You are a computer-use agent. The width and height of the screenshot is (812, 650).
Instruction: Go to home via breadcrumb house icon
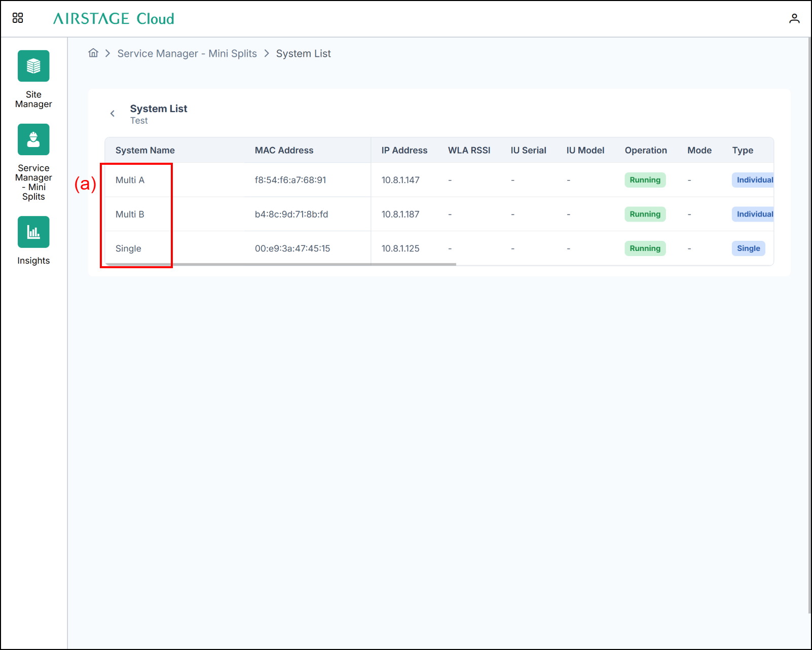pyautogui.click(x=93, y=53)
